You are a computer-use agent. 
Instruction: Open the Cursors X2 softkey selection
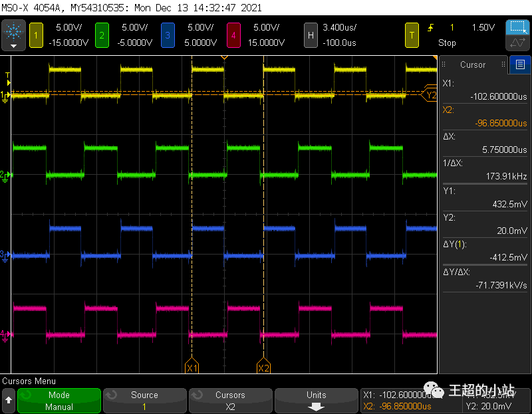[x=230, y=401]
